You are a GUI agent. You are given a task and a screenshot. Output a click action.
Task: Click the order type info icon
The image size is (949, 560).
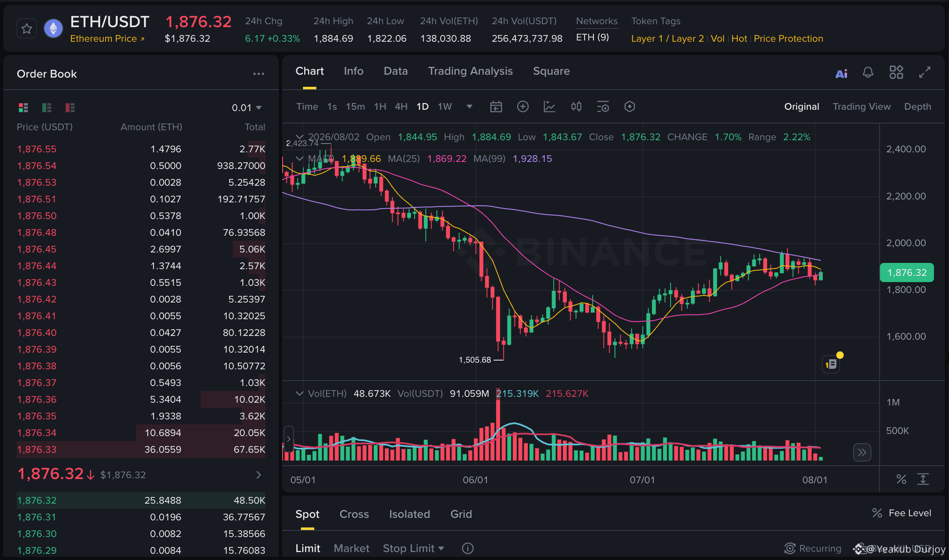(x=468, y=549)
